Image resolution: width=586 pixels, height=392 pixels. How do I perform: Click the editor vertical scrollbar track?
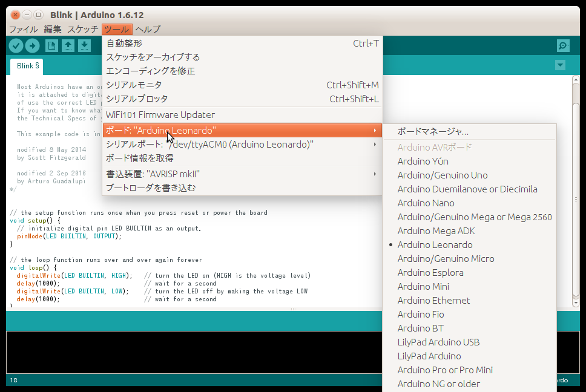(x=576, y=191)
